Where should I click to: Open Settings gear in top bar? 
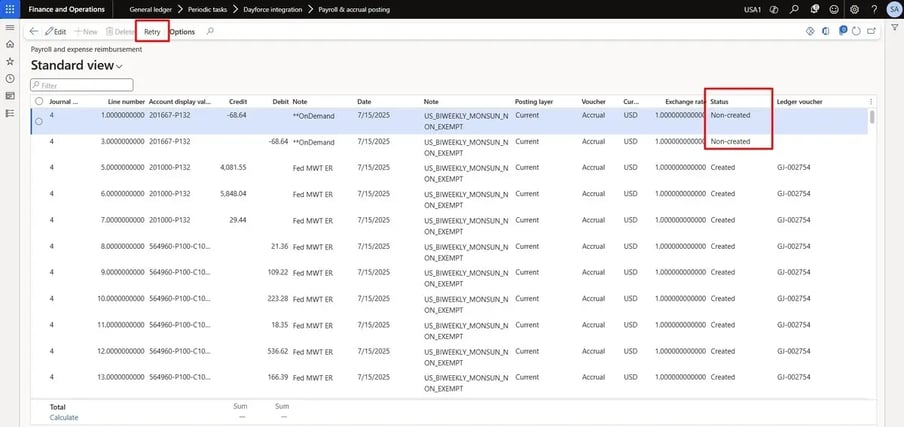854,9
